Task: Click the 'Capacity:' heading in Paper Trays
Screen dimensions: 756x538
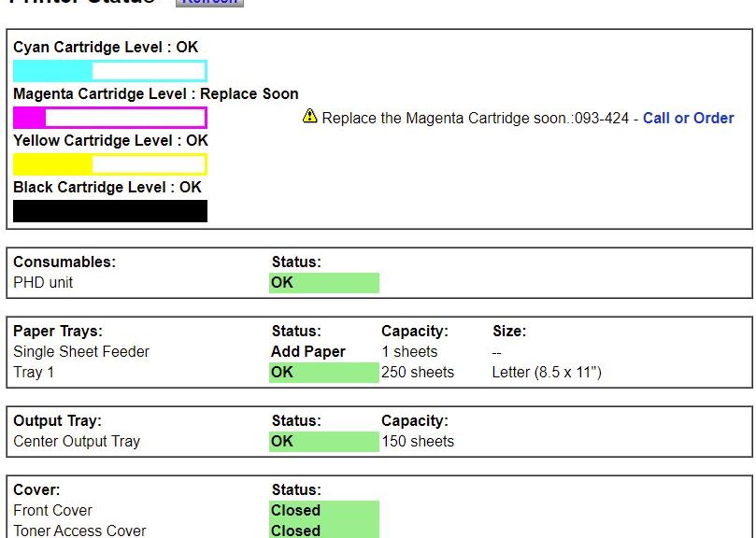Action: coord(415,332)
